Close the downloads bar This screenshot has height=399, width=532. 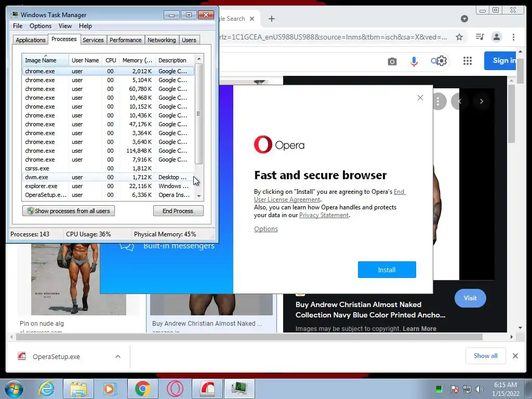[x=515, y=356]
